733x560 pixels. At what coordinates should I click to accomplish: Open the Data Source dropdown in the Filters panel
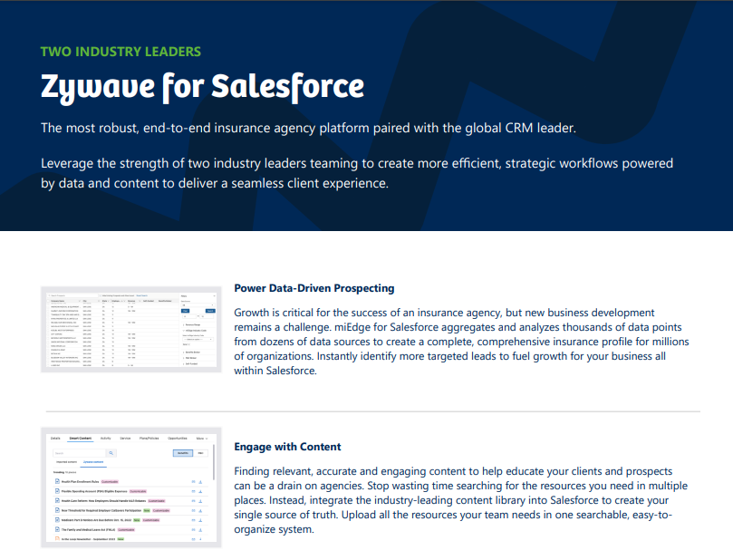point(198,304)
